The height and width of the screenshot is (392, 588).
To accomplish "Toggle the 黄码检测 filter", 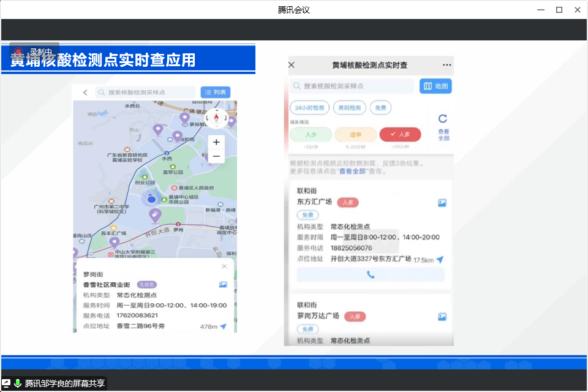I will point(350,108).
